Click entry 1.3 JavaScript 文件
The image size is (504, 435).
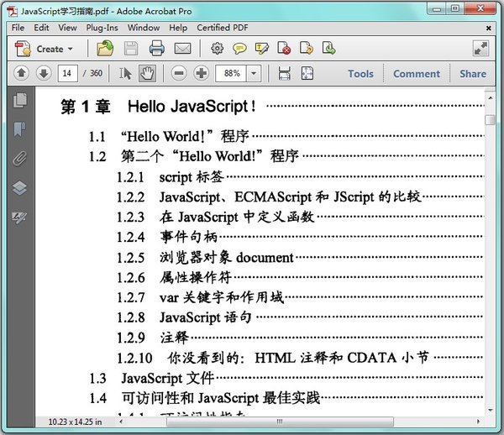[152, 378]
